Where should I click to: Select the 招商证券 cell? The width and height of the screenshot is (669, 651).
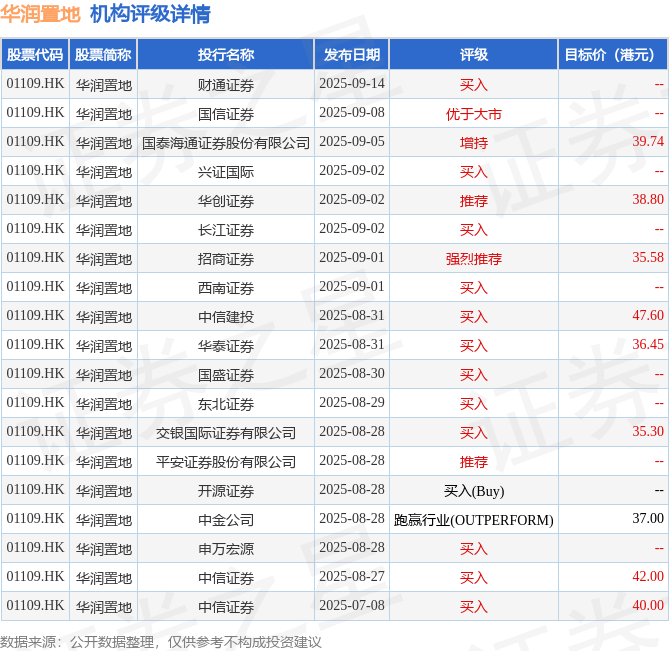click(x=226, y=259)
